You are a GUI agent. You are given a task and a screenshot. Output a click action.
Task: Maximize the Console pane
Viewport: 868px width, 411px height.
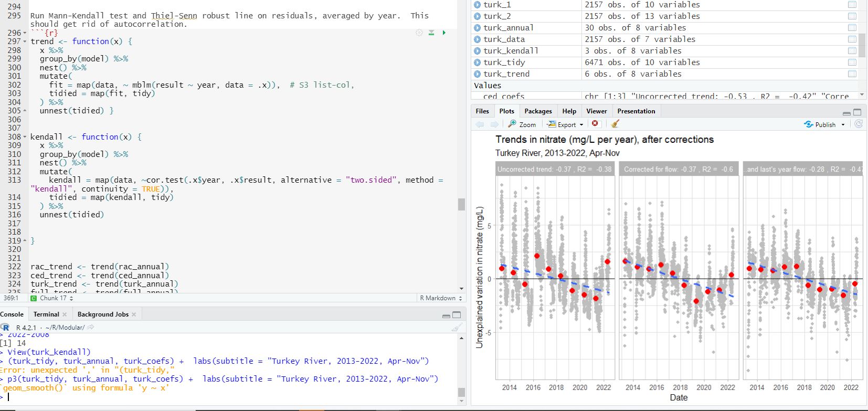pyautogui.click(x=457, y=315)
